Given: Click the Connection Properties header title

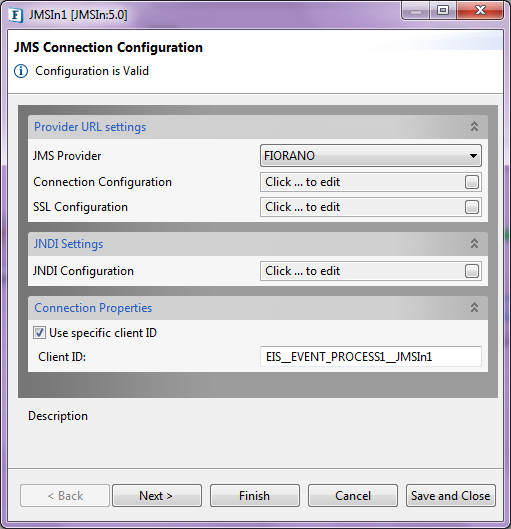Looking at the screenshot, I should [x=93, y=308].
